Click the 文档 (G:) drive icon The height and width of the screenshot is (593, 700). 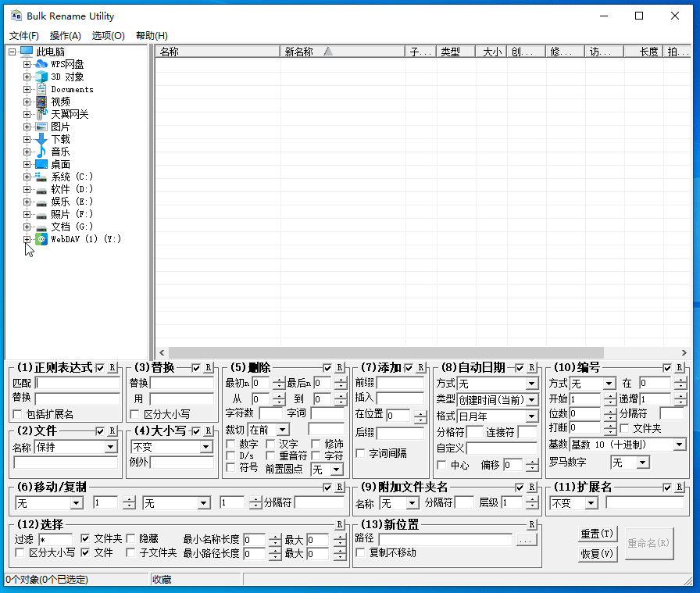click(41, 227)
